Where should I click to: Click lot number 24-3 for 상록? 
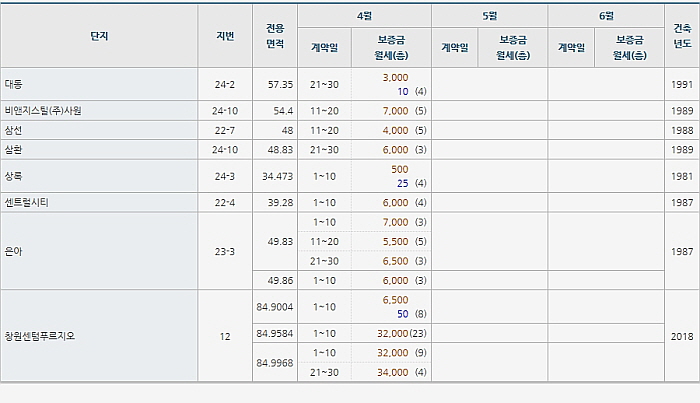[225, 176]
